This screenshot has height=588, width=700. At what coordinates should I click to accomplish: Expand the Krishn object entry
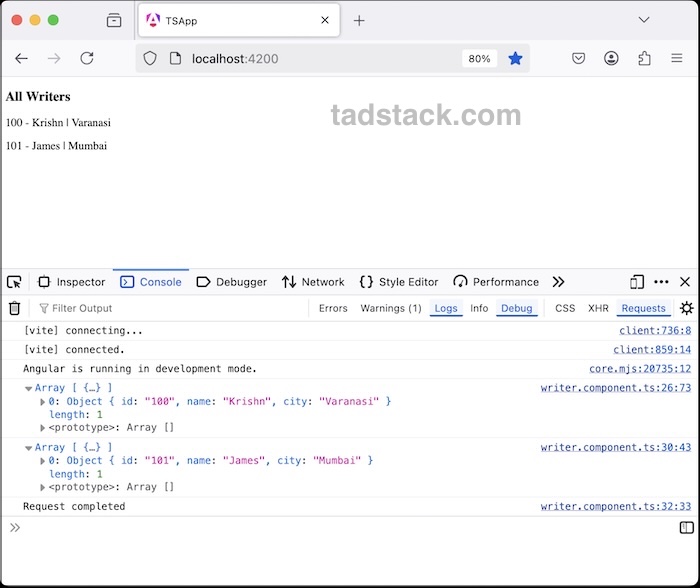42,402
